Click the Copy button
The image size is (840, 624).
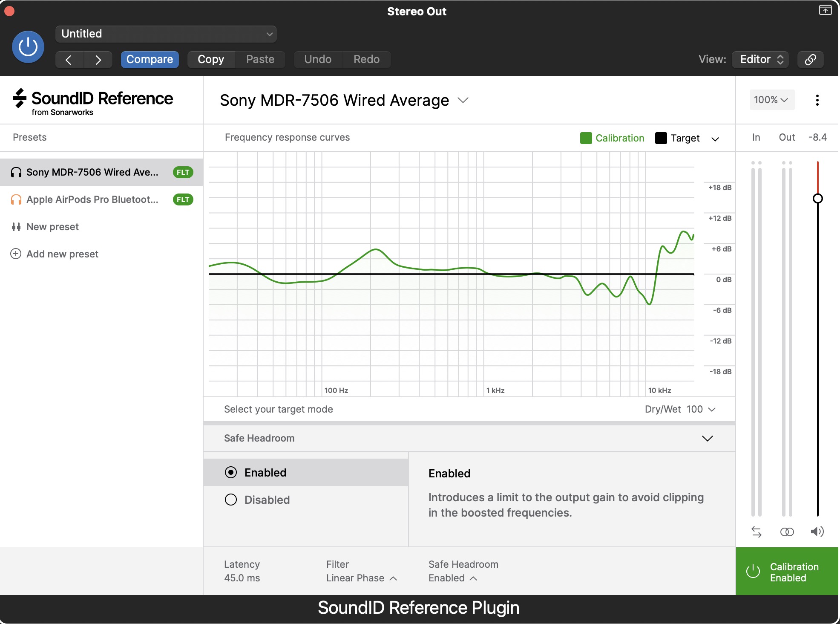tap(211, 60)
